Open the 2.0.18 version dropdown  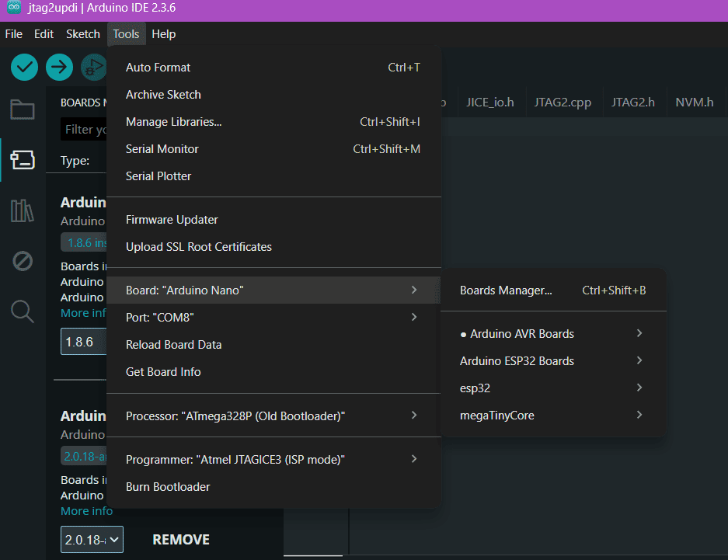pyautogui.click(x=92, y=540)
